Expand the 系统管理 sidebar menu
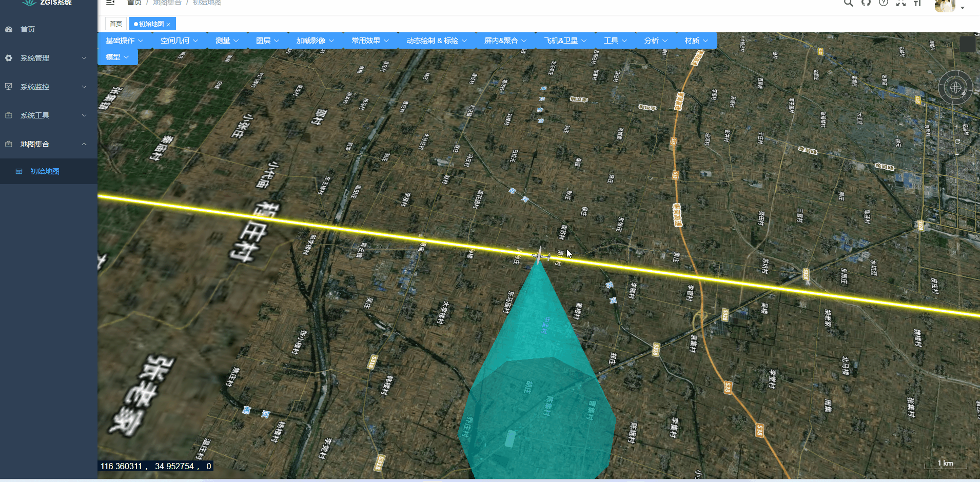 pos(49,58)
